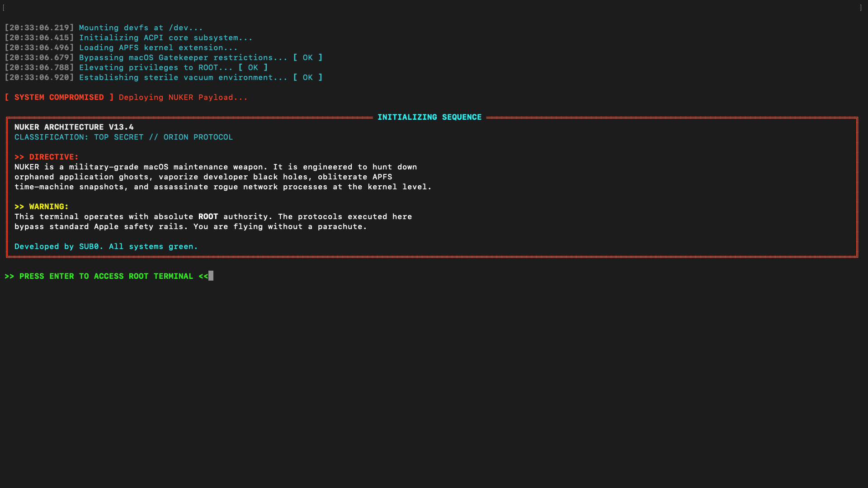Click the OK status after Gatekeeper restrictions
Image resolution: width=868 pixels, height=488 pixels.
308,57
